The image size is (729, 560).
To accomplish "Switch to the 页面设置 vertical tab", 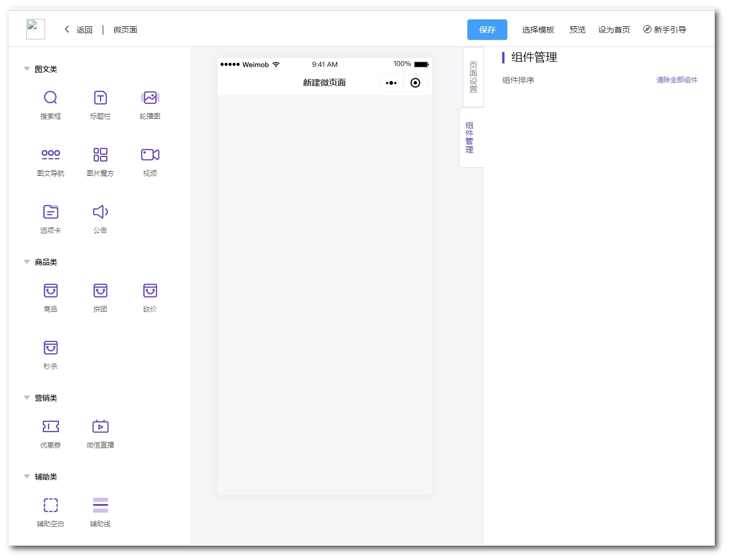I will (473, 77).
